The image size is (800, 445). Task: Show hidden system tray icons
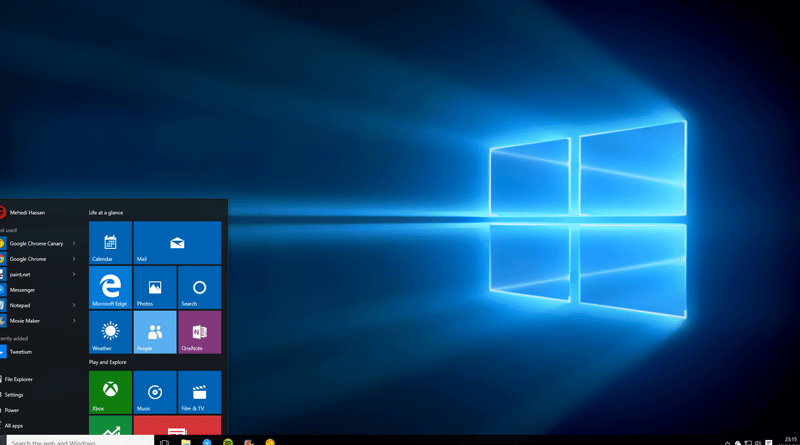click(x=728, y=442)
